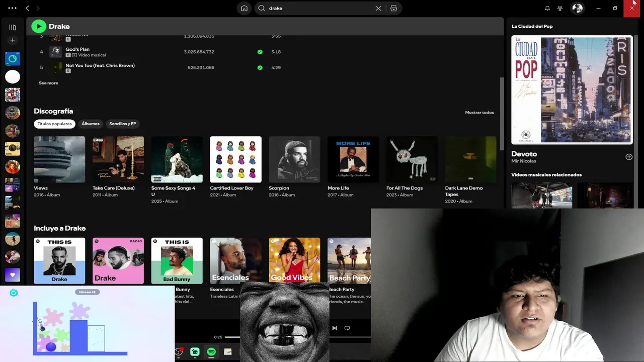Open Dark Lane Demo Tapes album
644x362 pixels.
471,159
